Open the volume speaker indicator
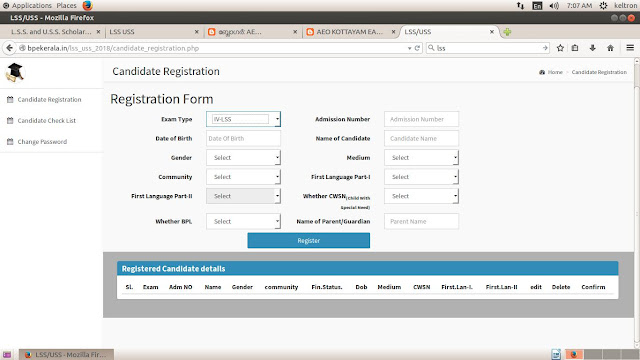Viewport: 640px width, 360px height. [554, 6]
